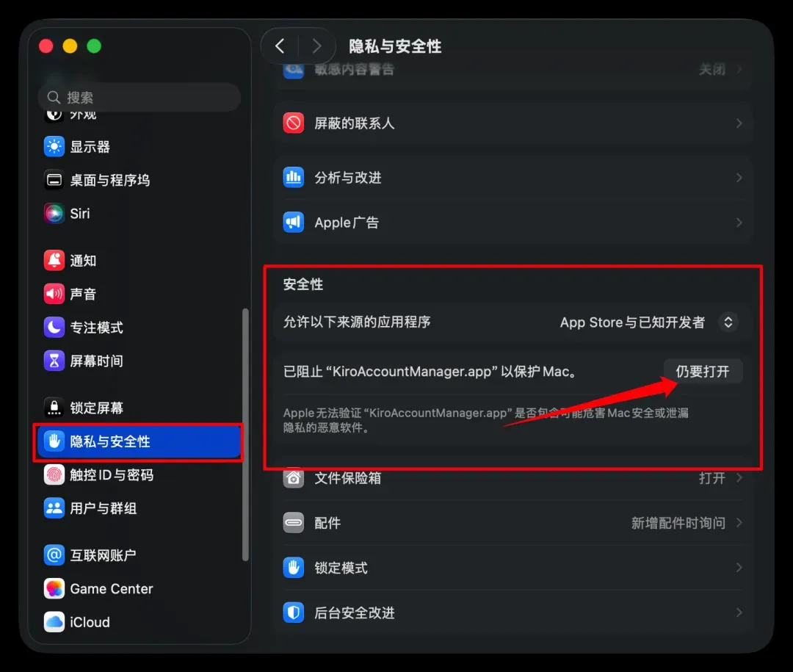Select 触控 ID 与密码 sidebar item
Image resolution: width=793 pixels, height=672 pixels.
(x=137, y=474)
